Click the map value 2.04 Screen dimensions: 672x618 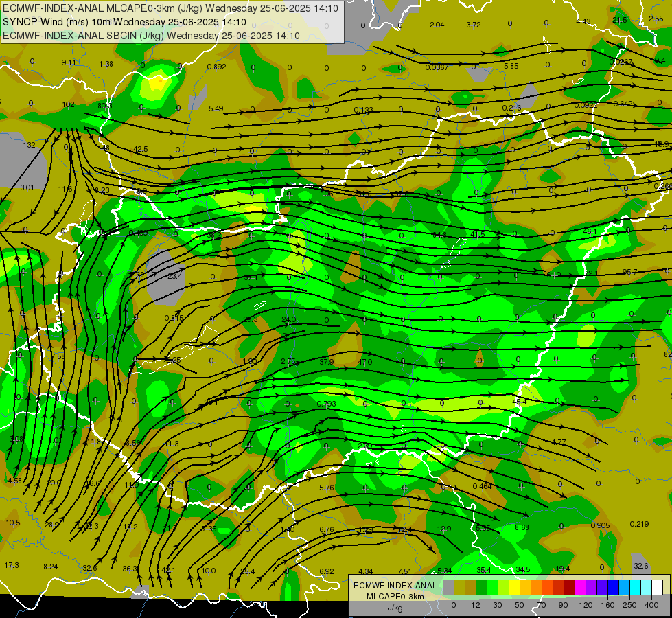tap(437, 25)
